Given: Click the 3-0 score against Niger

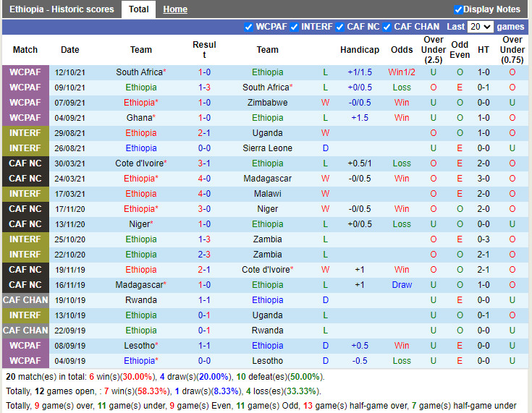Looking at the screenshot, I should point(204,209).
